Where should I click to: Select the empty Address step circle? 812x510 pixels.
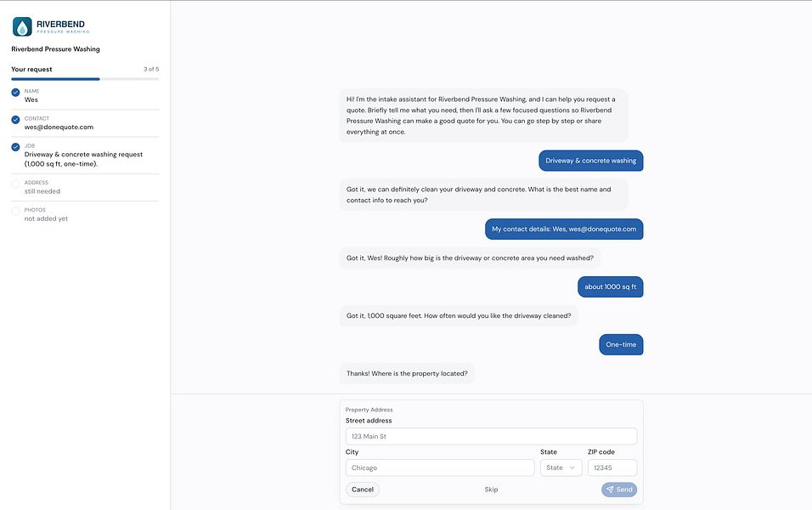pyautogui.click(x=15, y=184)
